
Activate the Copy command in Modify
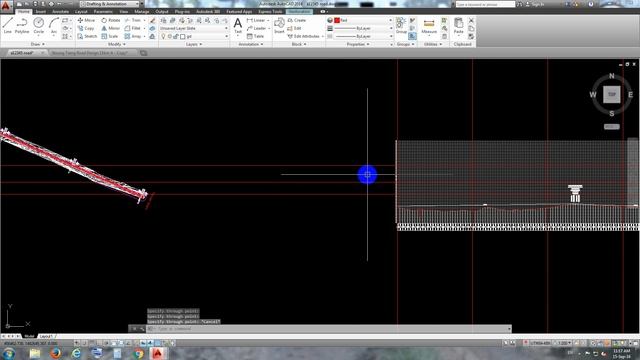tap(86, 28)
